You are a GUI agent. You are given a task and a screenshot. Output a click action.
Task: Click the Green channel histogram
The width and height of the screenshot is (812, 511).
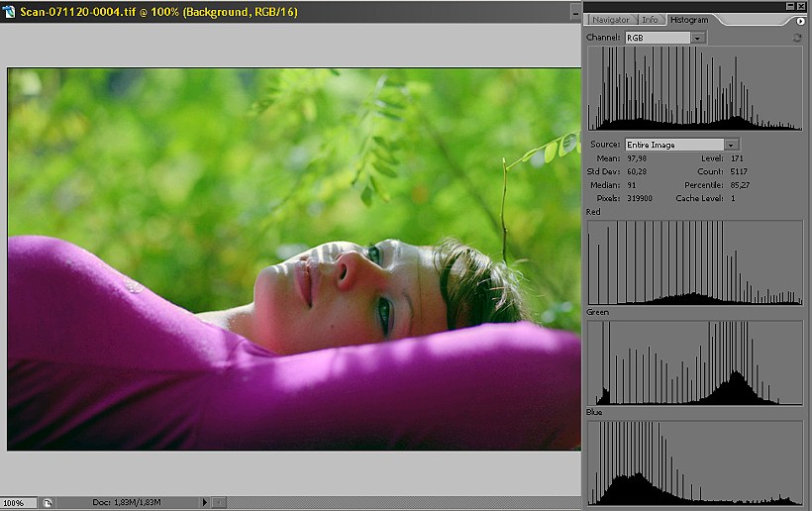click(694, 361)
